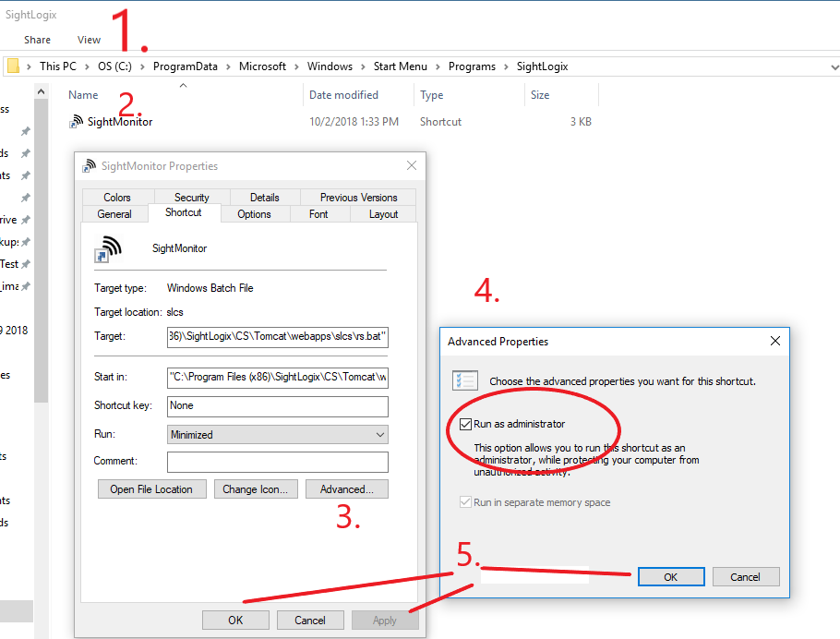840x639 pixels.
Task: Click the checklist icon in Advanced Properties
Action: [x=464, y=380]
